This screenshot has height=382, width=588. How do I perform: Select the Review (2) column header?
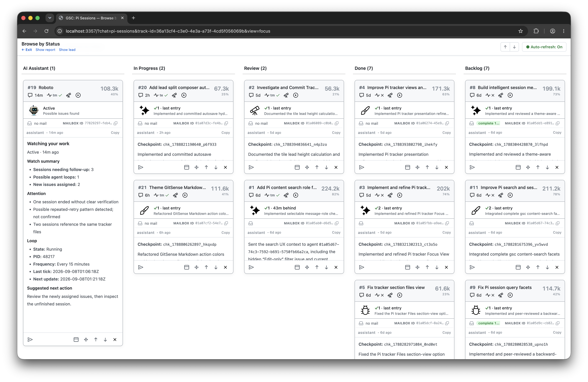(255, 68)
